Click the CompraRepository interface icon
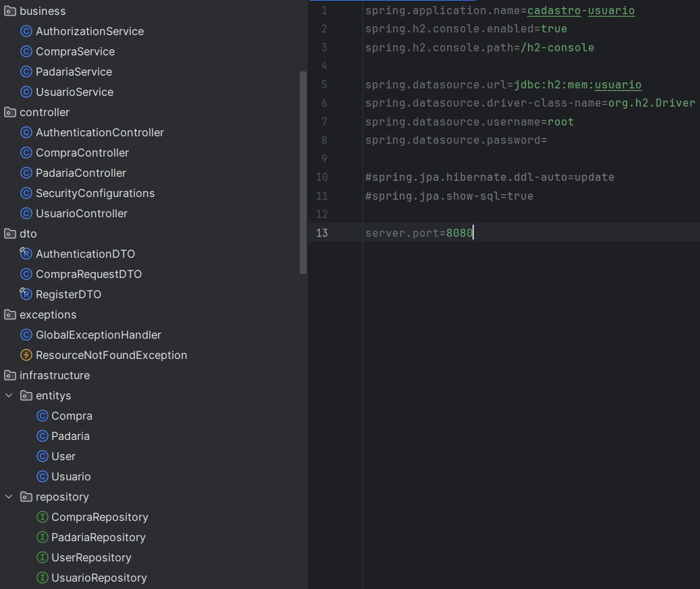This screenshot has width=700, height=589. pos(42,517)
